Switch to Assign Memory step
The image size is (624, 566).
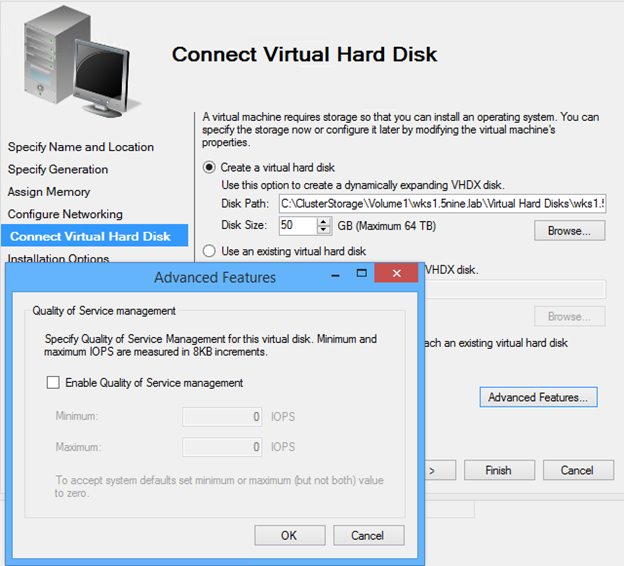coord(49,191)
